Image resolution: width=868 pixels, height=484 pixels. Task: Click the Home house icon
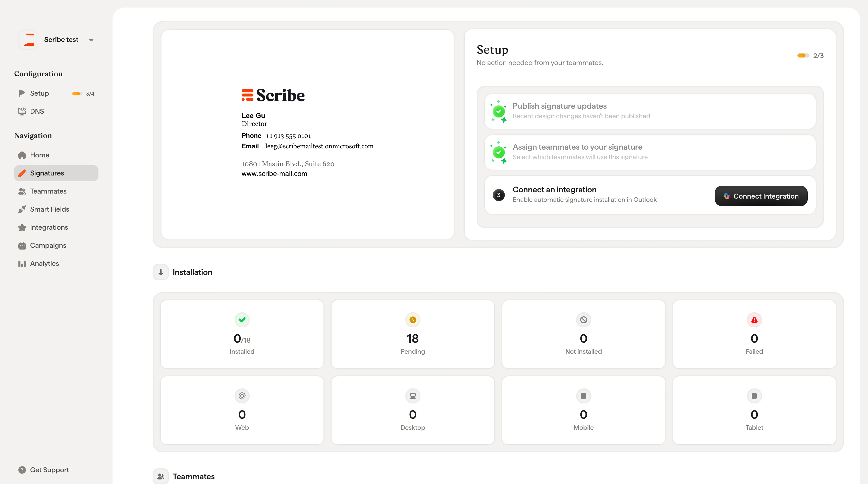point(22,155)
